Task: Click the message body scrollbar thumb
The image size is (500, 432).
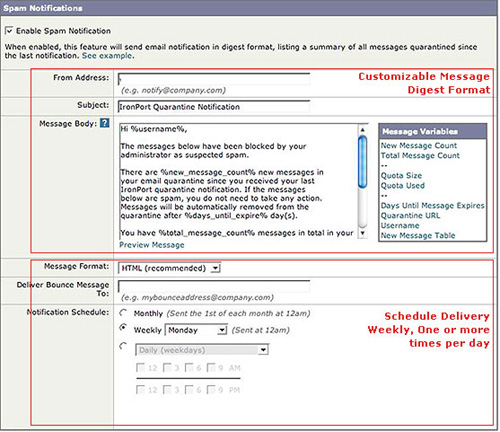Action: click(362, 162)
